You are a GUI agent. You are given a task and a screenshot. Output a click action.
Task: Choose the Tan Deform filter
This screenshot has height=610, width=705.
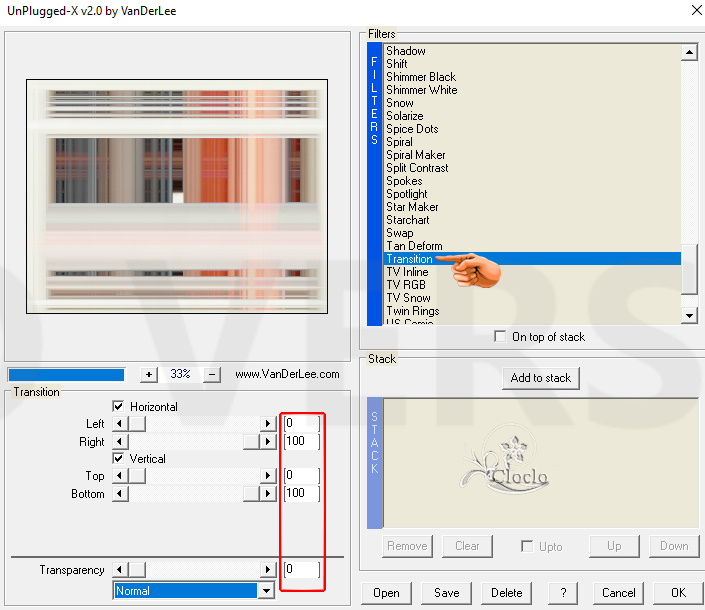click(414, 246)
